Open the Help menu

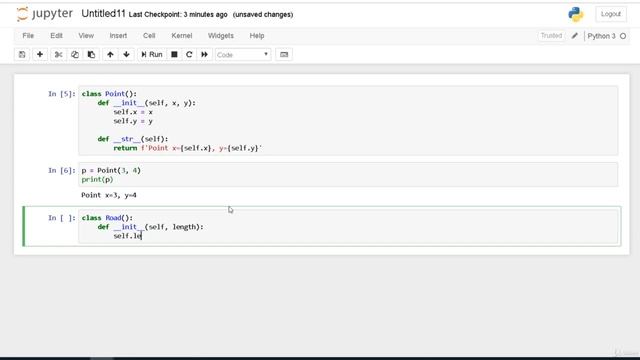(x=257, y=36)
